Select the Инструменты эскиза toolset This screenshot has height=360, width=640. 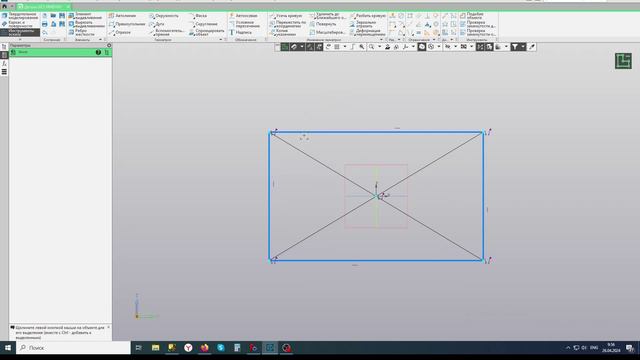pyautogui.click(x=20, y=32)
